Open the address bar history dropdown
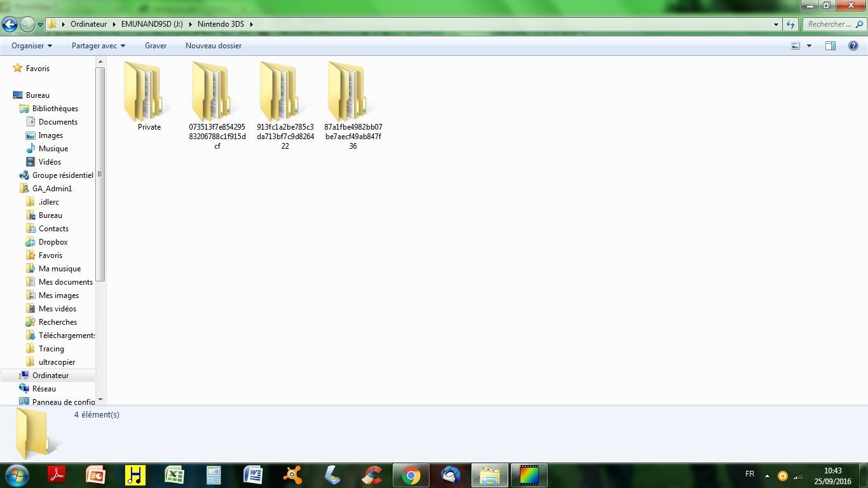This screenshot has height=488, width=868. point(776,24)
